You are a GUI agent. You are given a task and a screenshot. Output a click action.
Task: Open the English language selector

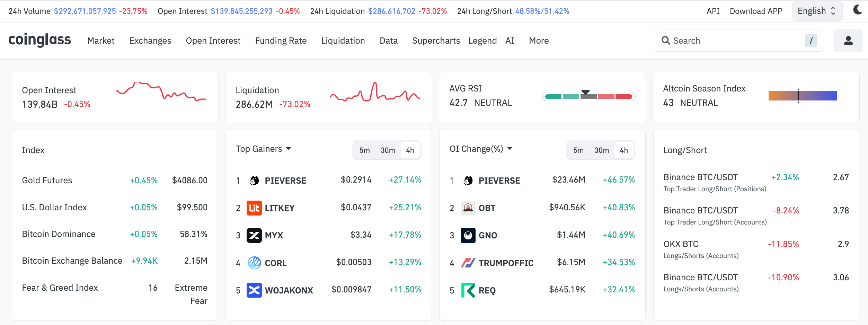pyautogui.click(x=817, y=11)
